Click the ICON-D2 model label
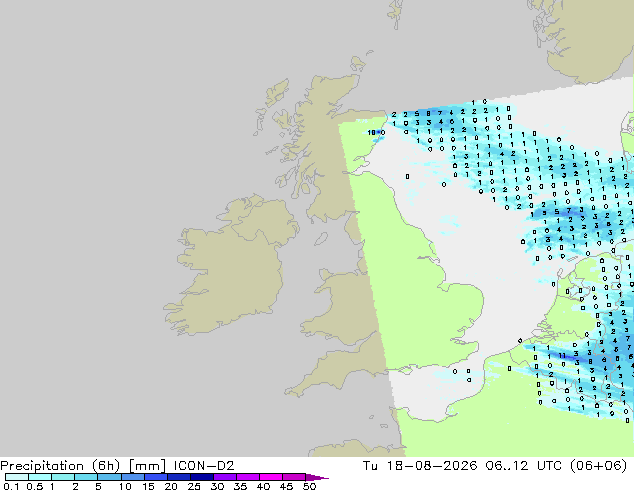The image size is (634, 490). tap(204, 466)
